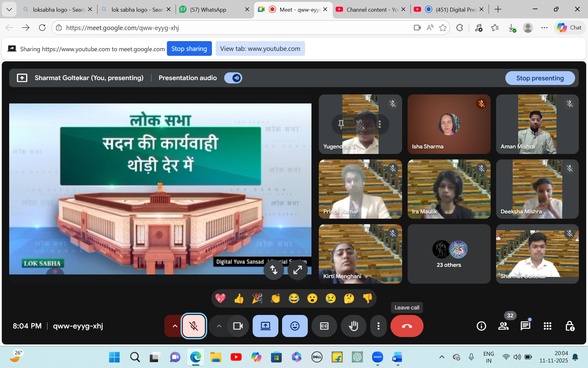Unmute the microphone button

194,326
